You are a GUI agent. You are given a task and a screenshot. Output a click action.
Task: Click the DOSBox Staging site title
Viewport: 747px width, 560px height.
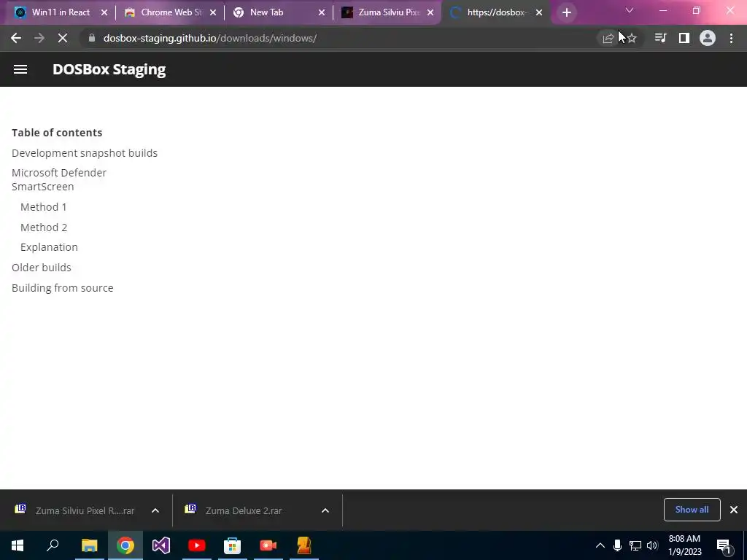point(109,69)
